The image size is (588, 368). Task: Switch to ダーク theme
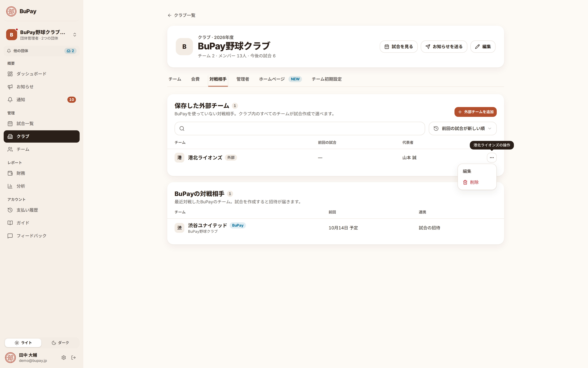pos(60,343)
